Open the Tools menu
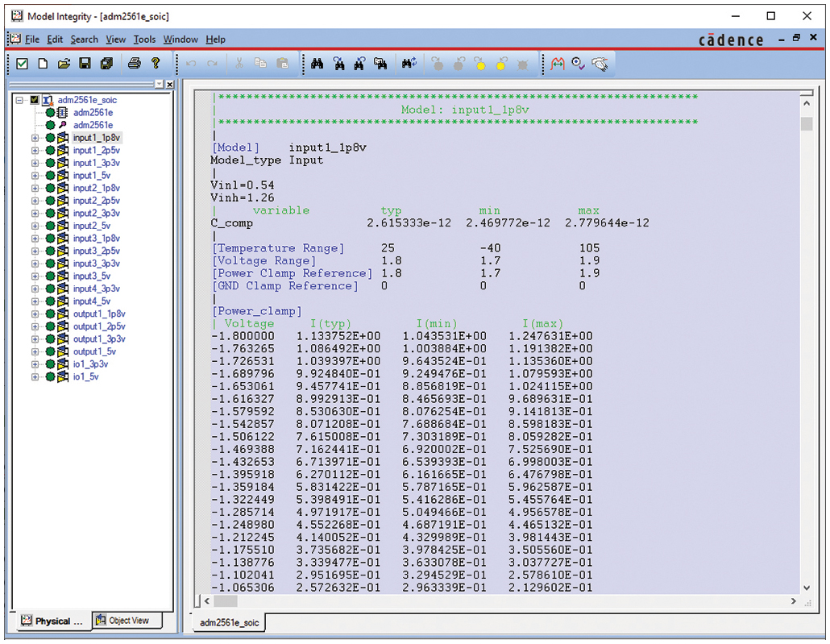 point(144,39)
